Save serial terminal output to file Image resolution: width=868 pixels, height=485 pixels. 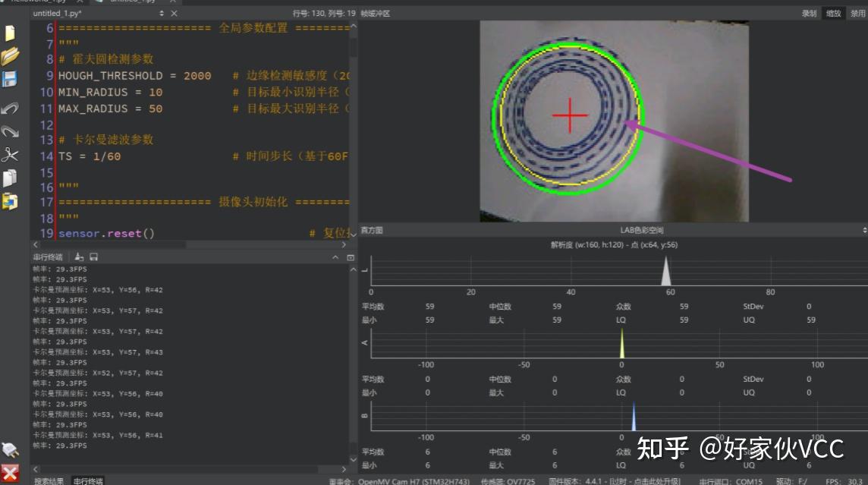[94, 257]
